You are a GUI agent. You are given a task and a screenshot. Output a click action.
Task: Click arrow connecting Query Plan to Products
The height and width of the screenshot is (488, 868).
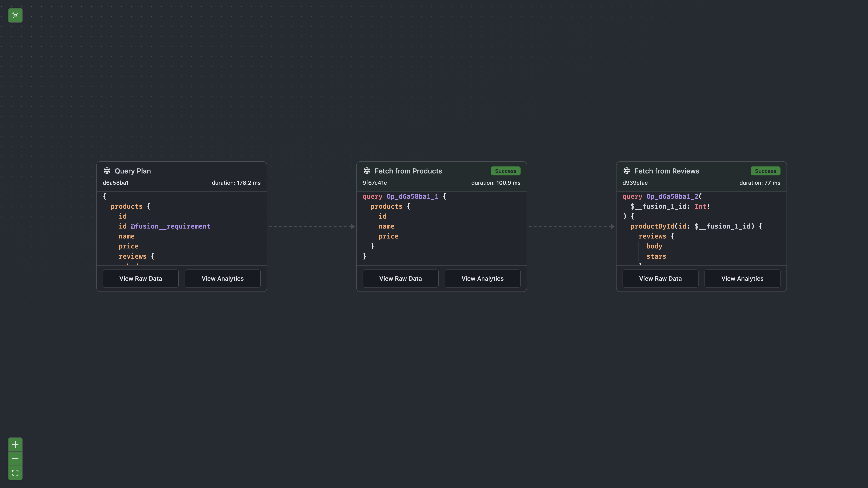click(312, 226)
